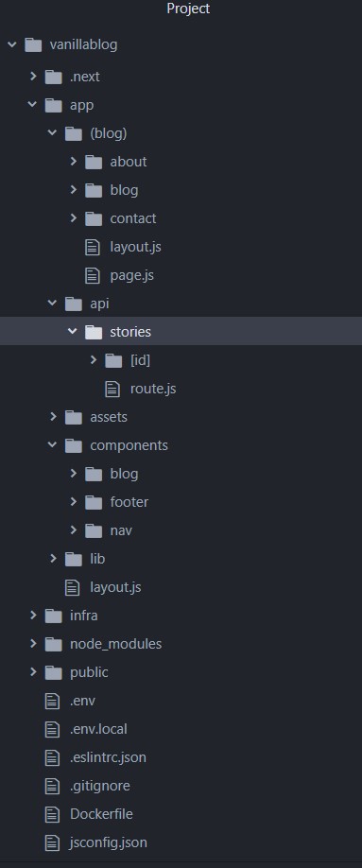Open .eslintrc.json file
Image resolution: width=362 pixels, height=868 pixels.
[x=181, y=757]
